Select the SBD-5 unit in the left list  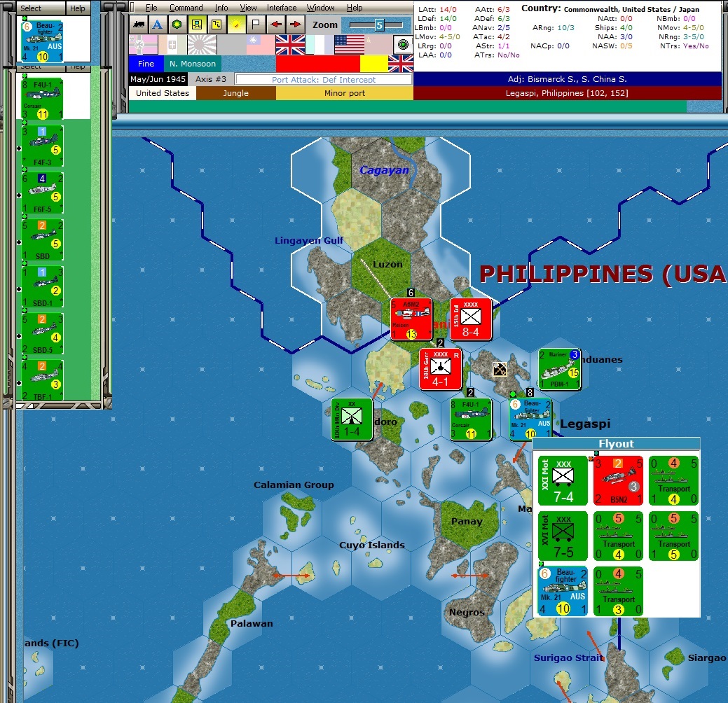[42, 333]
